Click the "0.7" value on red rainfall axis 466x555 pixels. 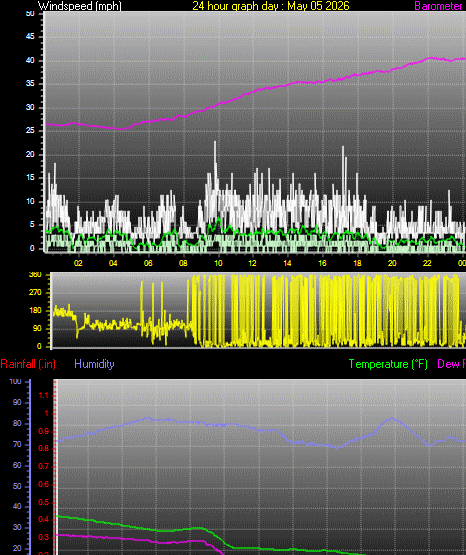[x=44, y=467]
